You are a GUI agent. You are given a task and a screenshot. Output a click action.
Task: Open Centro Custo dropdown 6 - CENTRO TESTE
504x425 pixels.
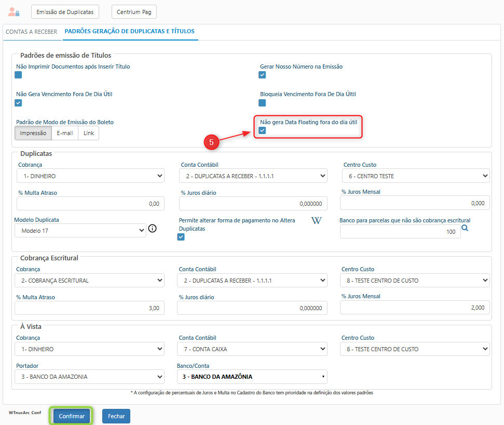click(x=416, y=176)
